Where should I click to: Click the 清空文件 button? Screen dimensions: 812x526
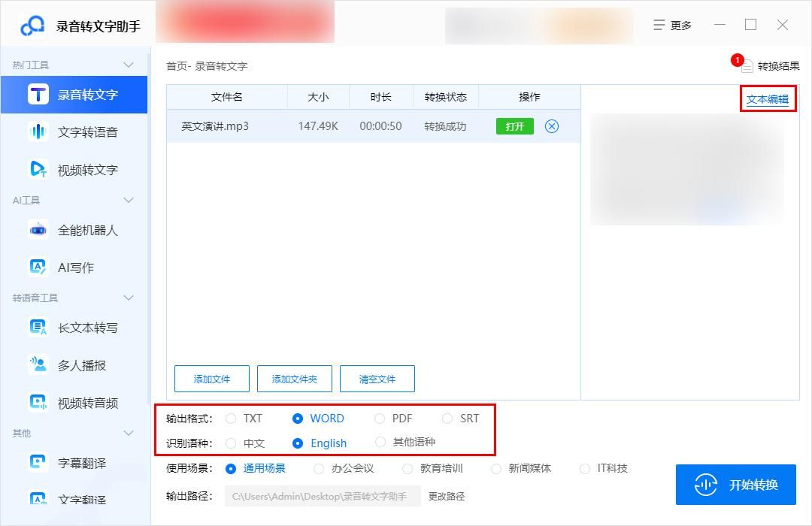[x=377, y=379]
